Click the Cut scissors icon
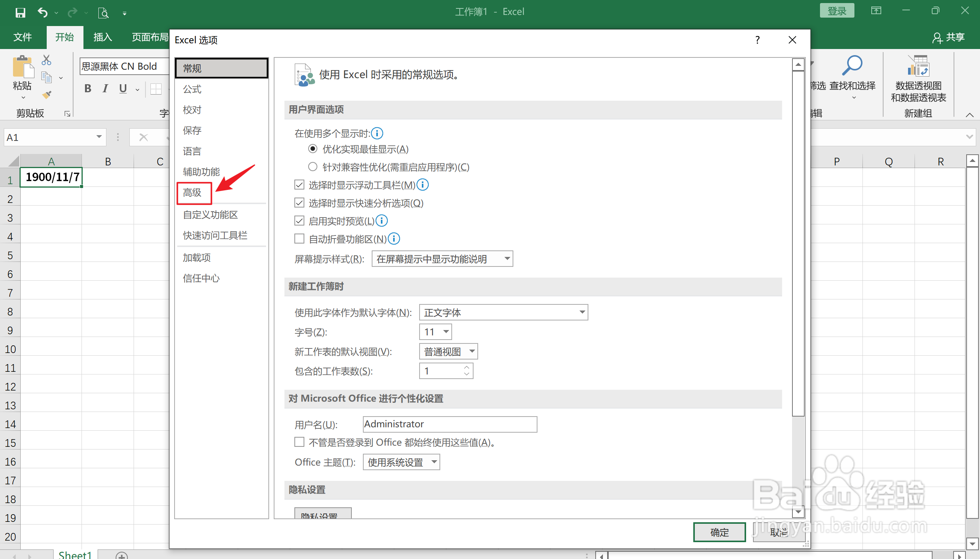The height and width of the screenshot is (559, 980). click(46, 60)
